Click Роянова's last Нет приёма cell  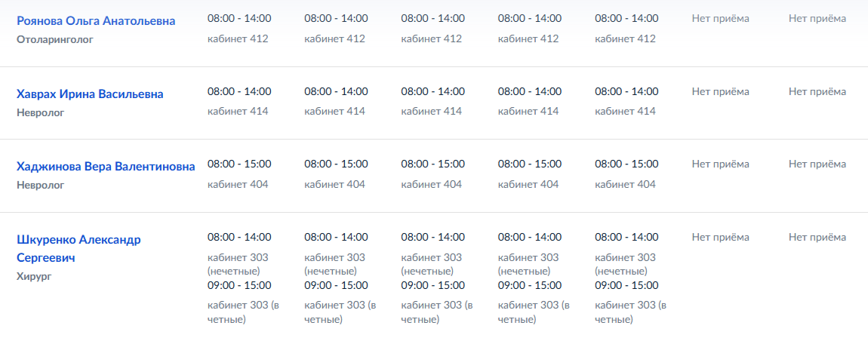(x=817, y=18)
